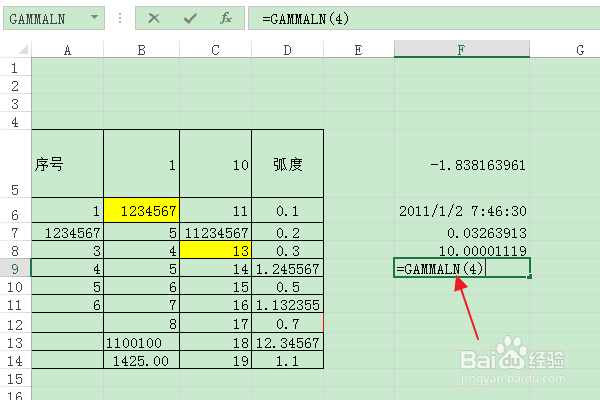Select row 13 header
The image size is (600, 400).
pos(15,342)
